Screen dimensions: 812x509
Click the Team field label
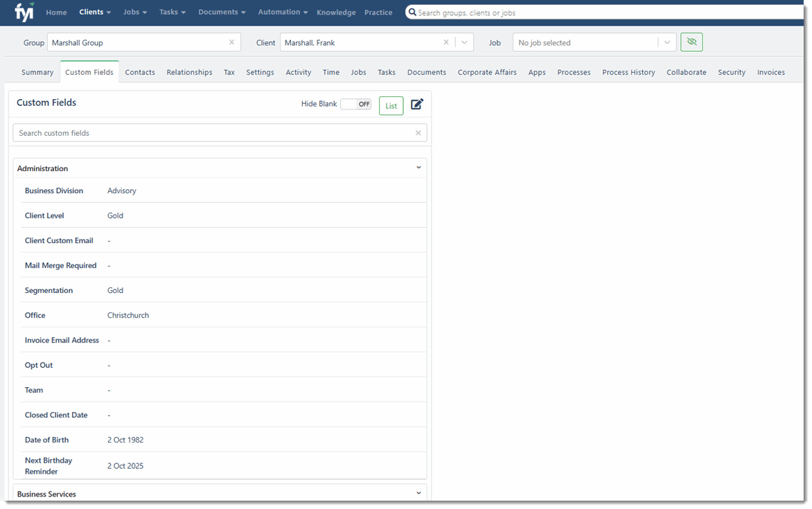point(34,390)
